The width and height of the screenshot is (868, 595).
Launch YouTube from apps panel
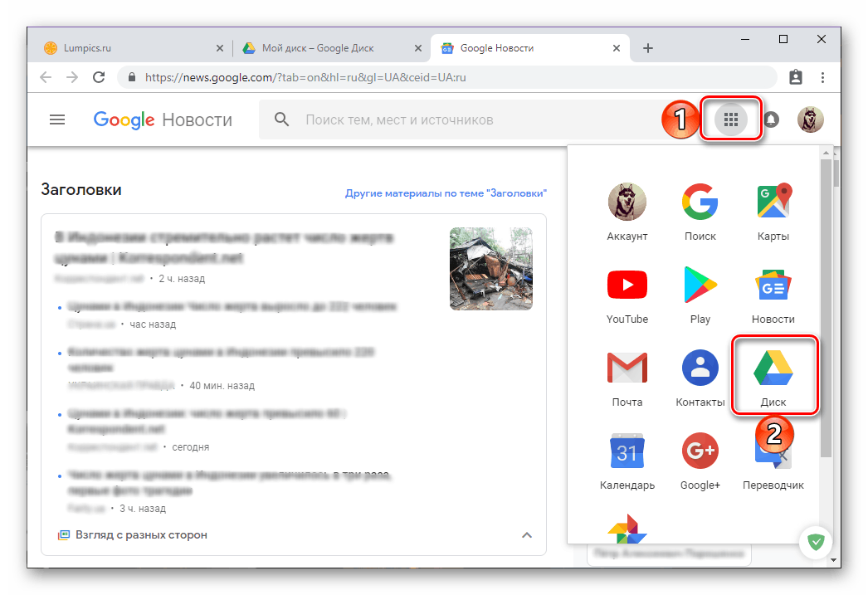click(x=627, y=295)
